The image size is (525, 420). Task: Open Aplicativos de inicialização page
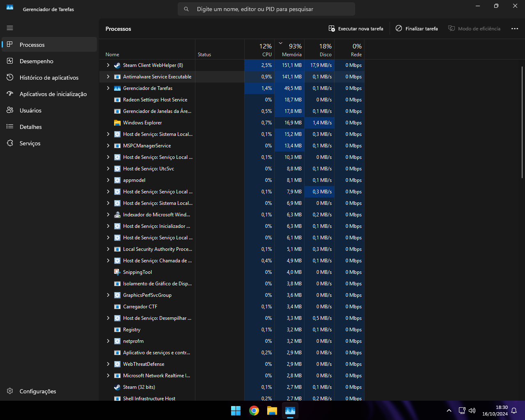(x=49, y=94)
